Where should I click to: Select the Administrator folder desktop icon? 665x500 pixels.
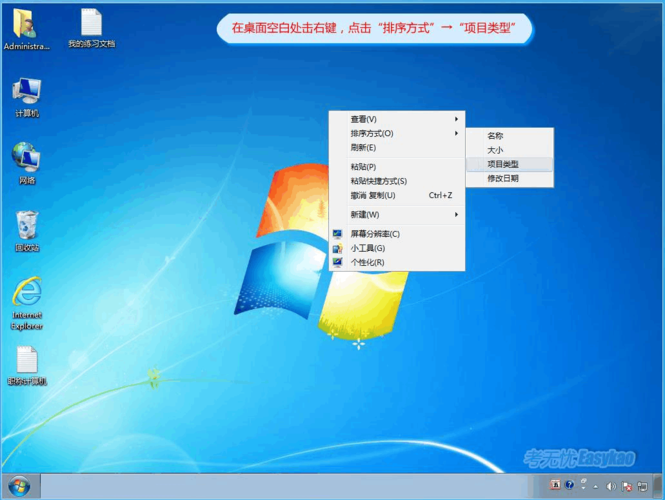coord(26,29)
